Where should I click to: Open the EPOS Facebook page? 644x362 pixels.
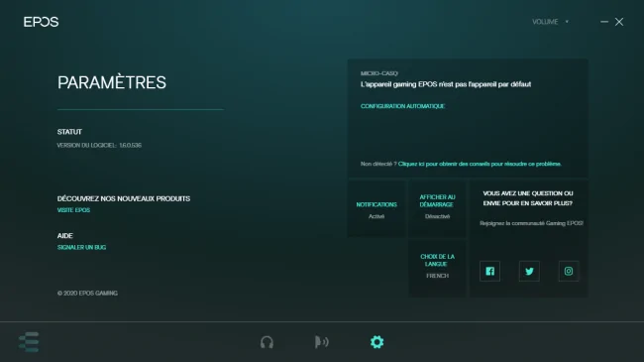pyautogui.click(x=489, y=271)
